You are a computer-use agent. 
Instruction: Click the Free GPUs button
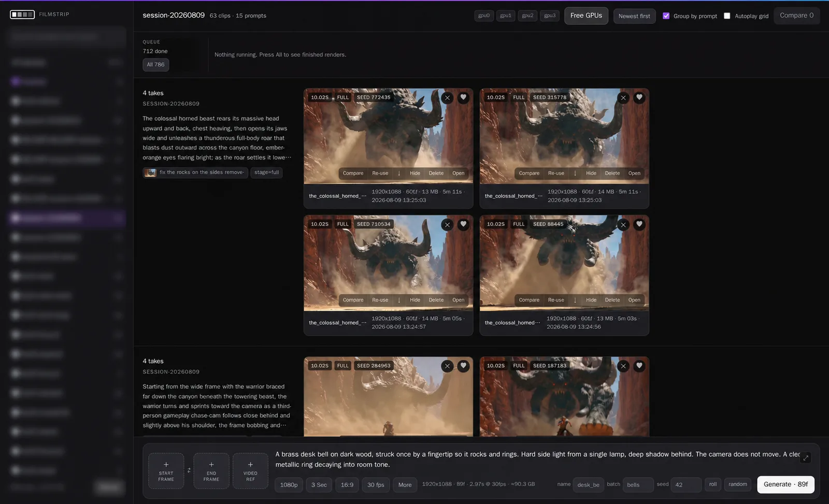(586, 16)
